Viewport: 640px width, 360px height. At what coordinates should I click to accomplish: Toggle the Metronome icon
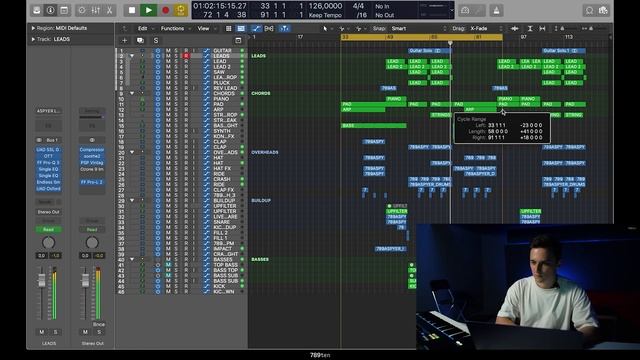click(496, 10)
